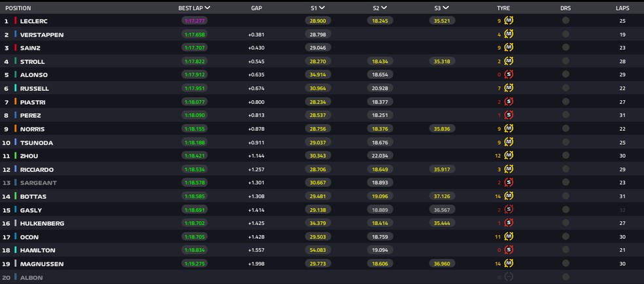Click Leclerc's red team colour bar
The image size is (644, 284).
click(15, 20)
